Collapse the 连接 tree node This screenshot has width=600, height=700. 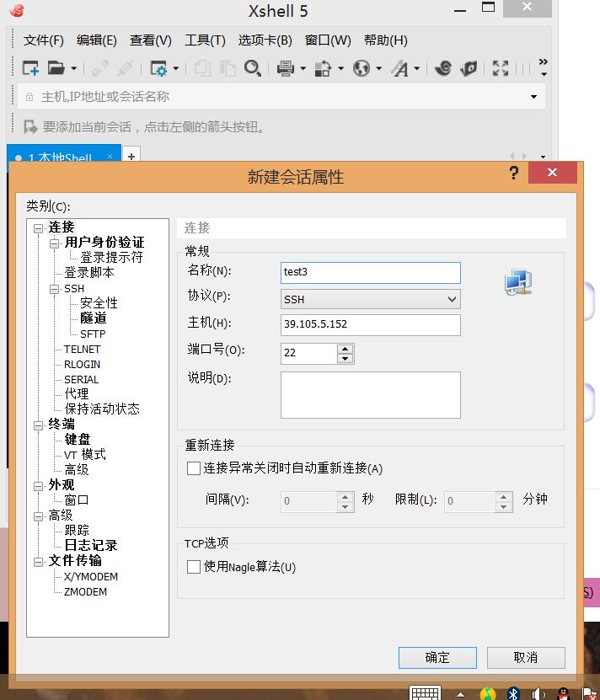39,228
